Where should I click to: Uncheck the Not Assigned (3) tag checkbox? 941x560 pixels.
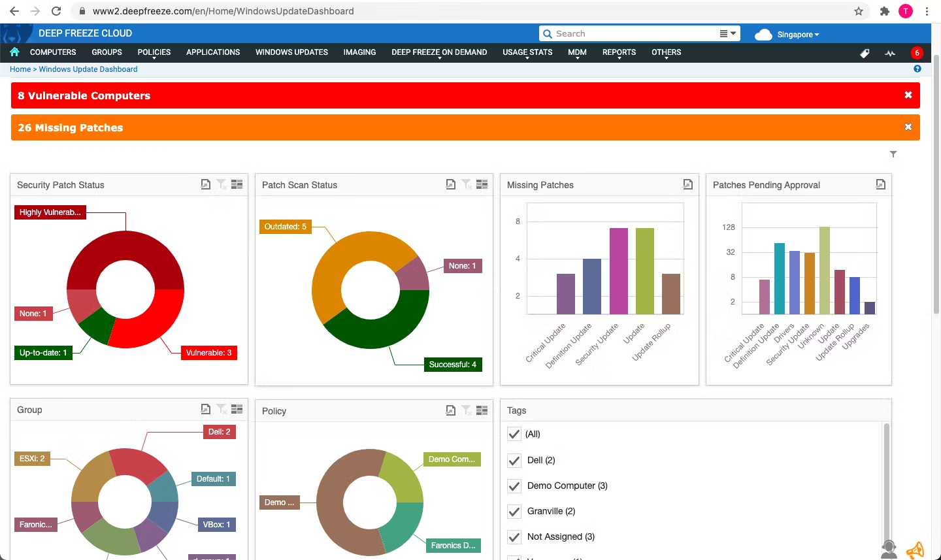click(x=514, y=536)
